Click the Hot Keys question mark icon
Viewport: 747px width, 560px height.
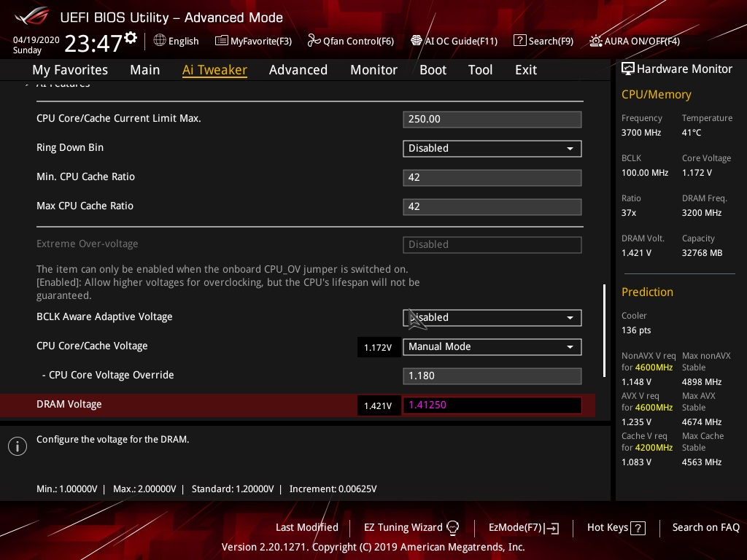point(638,528)
